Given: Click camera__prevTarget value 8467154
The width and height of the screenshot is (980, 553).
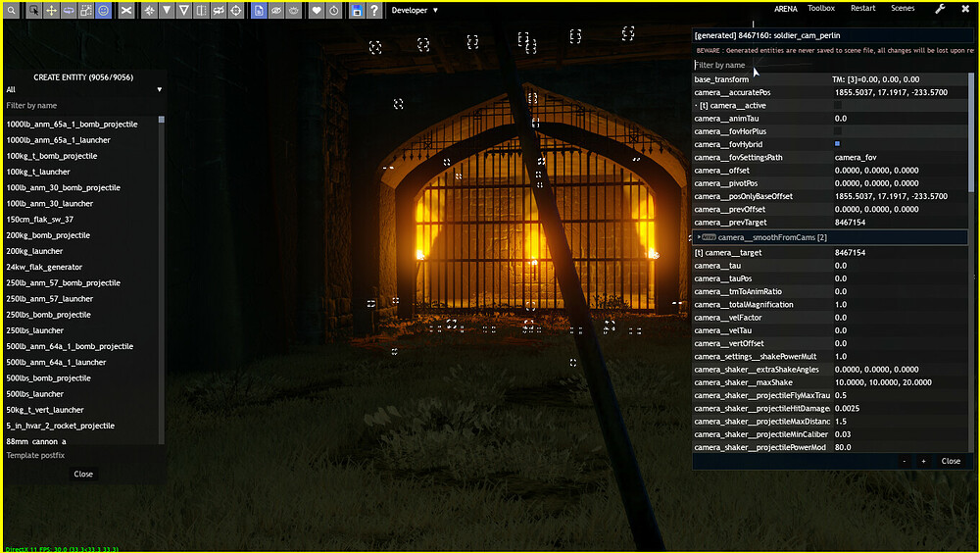Looking at the screenshot, I should 850,222.
